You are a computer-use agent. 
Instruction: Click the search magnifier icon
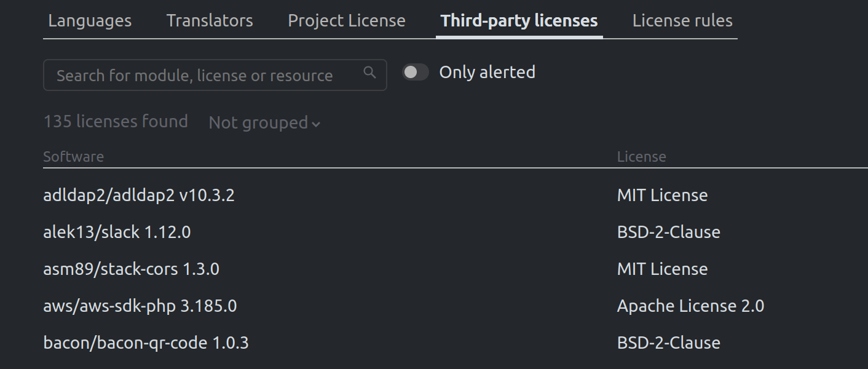pyautogui.click(x=369, y=73)
